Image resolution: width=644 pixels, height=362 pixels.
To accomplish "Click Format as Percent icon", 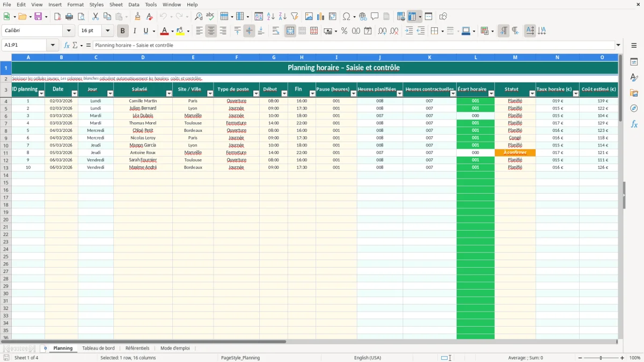I will coord(344,31).
